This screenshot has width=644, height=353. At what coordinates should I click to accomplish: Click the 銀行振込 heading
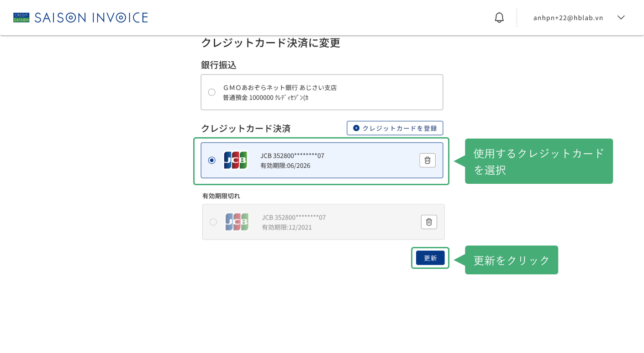(x=219, y=65)
